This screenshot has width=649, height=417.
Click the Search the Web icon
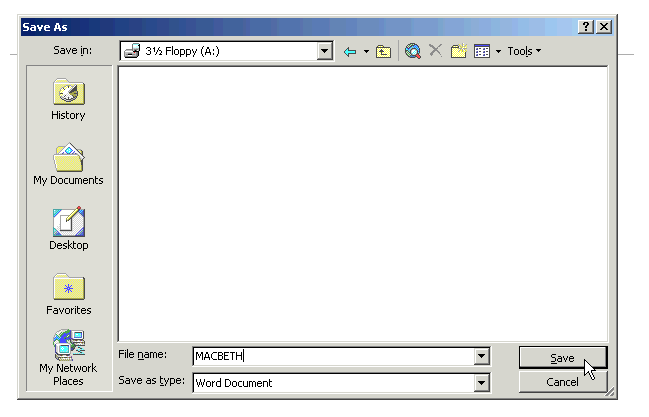point(413,51)
